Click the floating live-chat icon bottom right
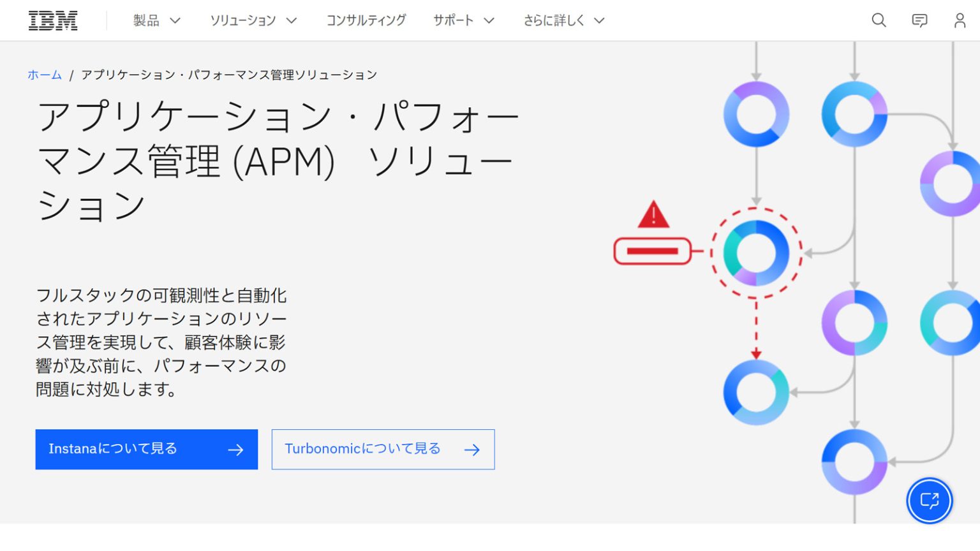Screen dimensions: 980x551 coord(929,501)
